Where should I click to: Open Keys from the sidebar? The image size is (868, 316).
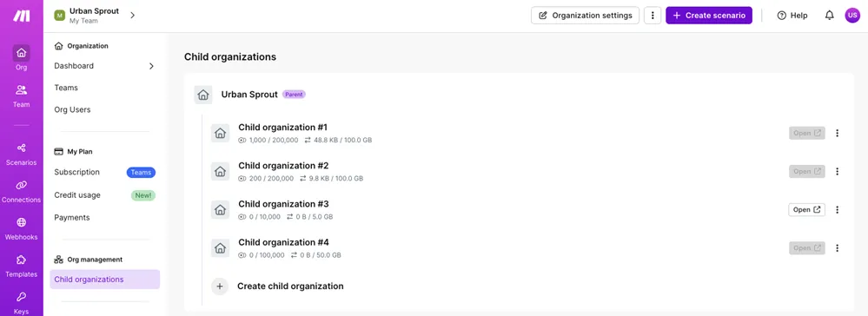[x=21, y=302]
